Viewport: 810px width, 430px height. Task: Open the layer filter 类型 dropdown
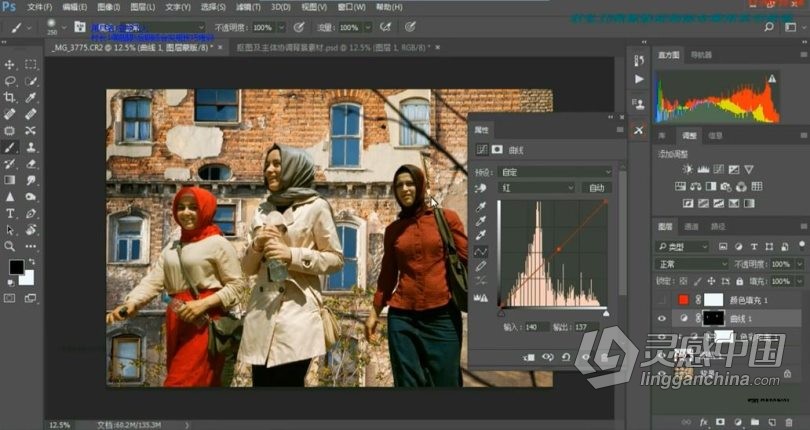click(682, 247)
